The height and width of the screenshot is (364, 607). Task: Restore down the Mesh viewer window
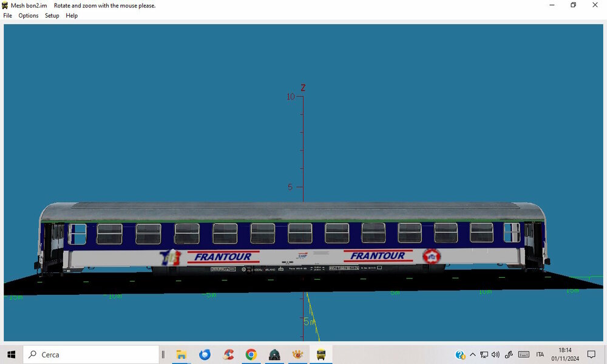tap(574, 5)
